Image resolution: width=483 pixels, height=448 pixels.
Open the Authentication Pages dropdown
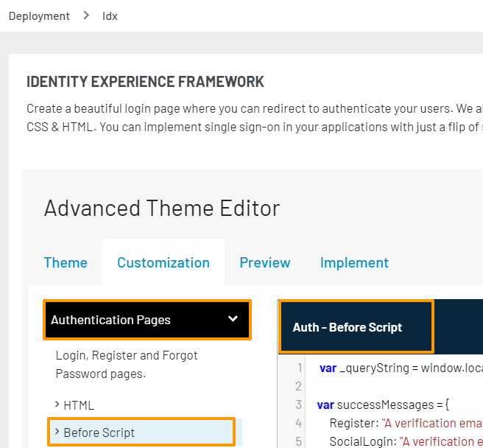147,320
